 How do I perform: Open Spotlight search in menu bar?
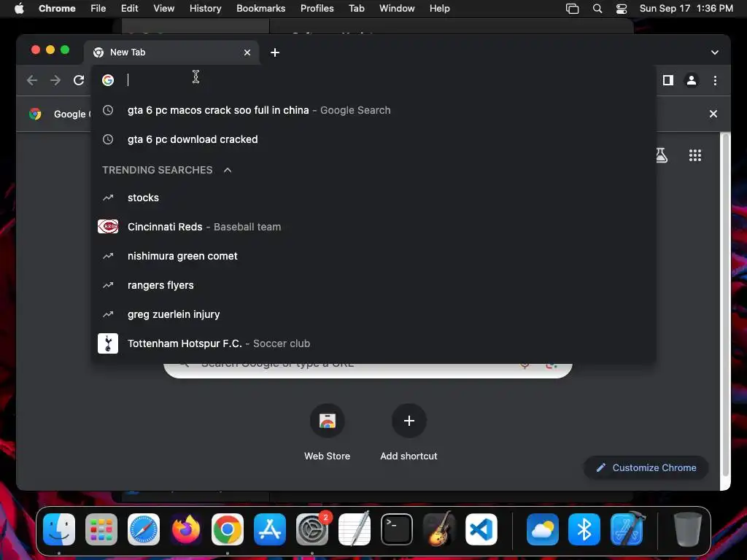coord(597,9)
